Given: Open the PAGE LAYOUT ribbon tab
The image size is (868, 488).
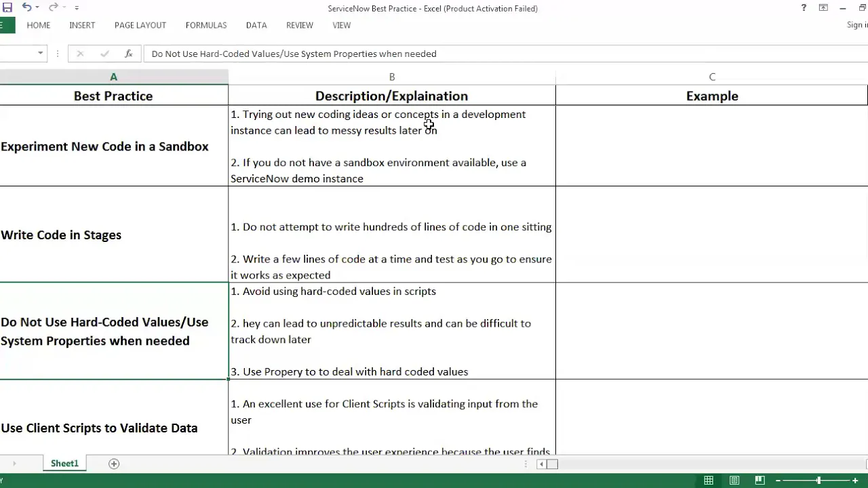Looking at the screenshot, I should point(140,25).
